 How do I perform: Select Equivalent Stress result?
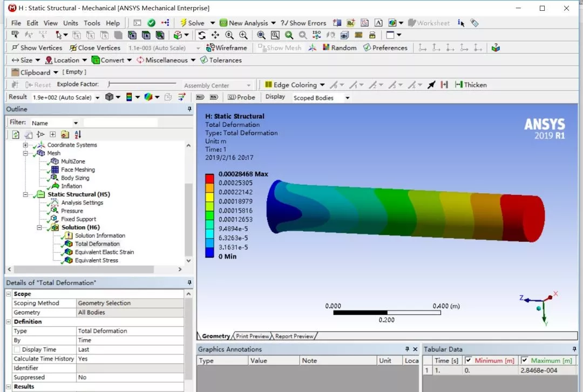click(96, 260)
